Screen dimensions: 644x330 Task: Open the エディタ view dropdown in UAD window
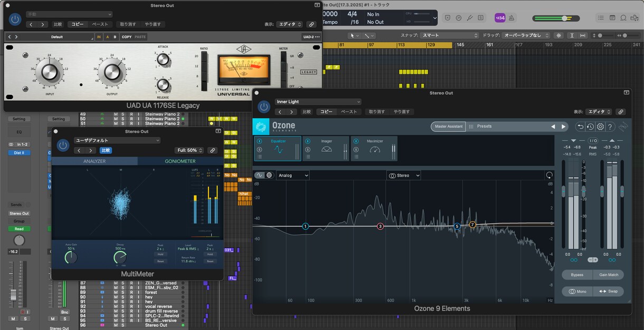[289, 24]
